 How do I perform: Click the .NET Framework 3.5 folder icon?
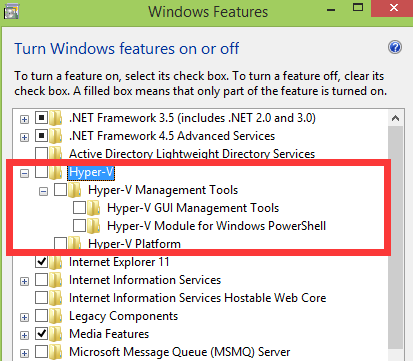click(x=56, y=118)
